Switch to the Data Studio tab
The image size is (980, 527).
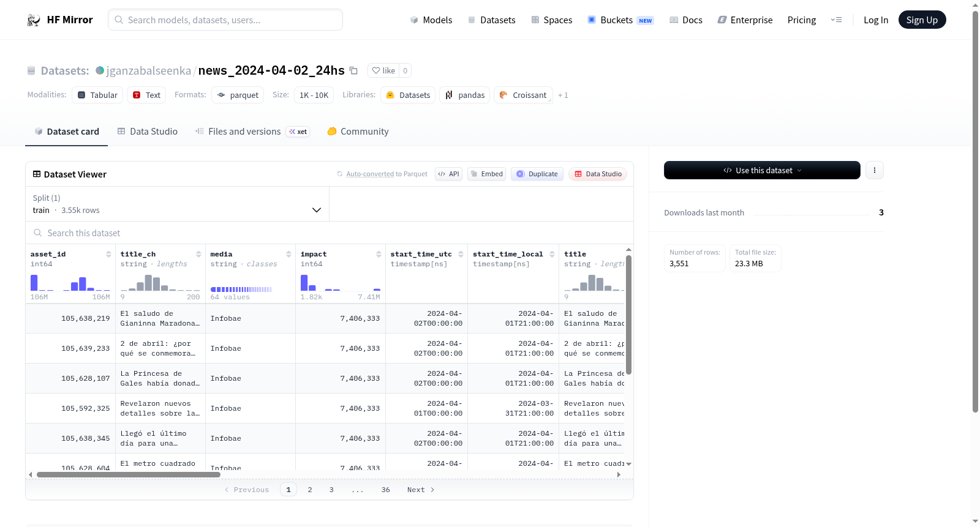[148, 132]
